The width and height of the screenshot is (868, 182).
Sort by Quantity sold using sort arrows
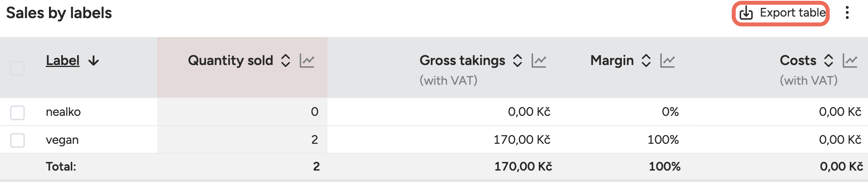pos(286,61)
